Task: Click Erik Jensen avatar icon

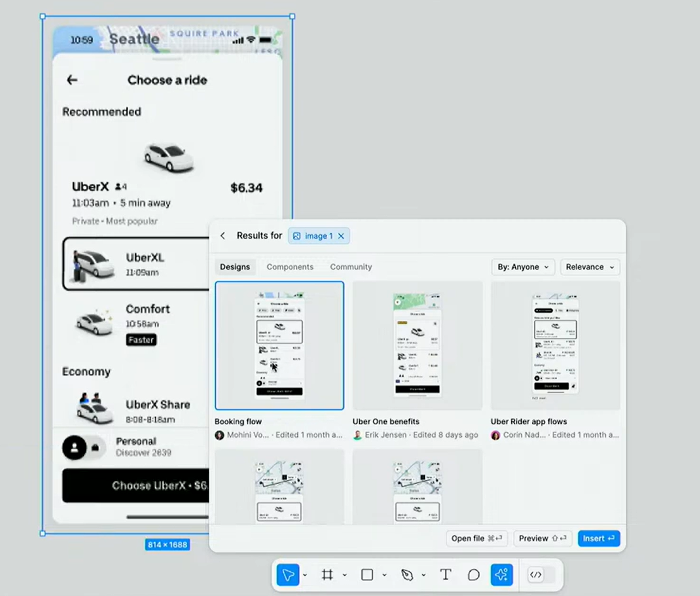Action: pyautogui.click(x=357, y=435)
